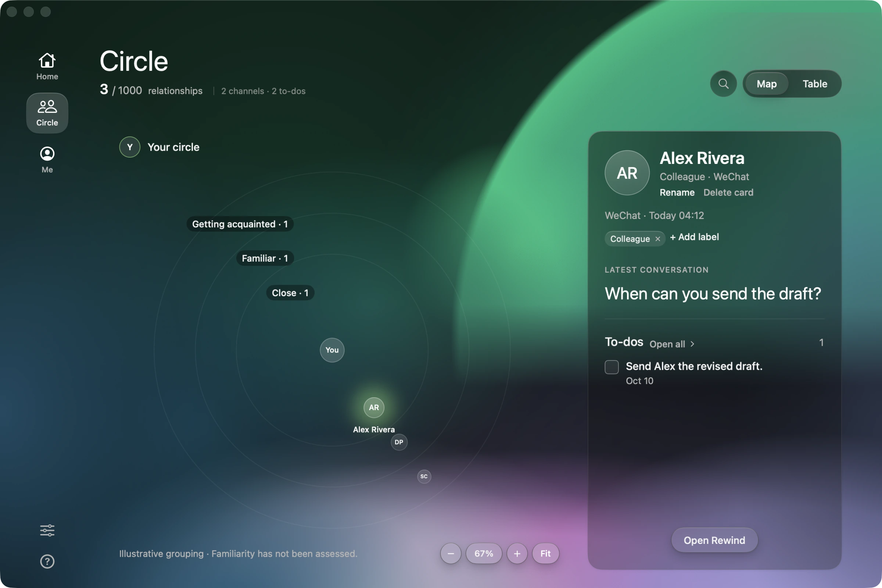Click the to-dos count 1
The height and width of the screenshot is (588, 882).
[x=821, y=343]
